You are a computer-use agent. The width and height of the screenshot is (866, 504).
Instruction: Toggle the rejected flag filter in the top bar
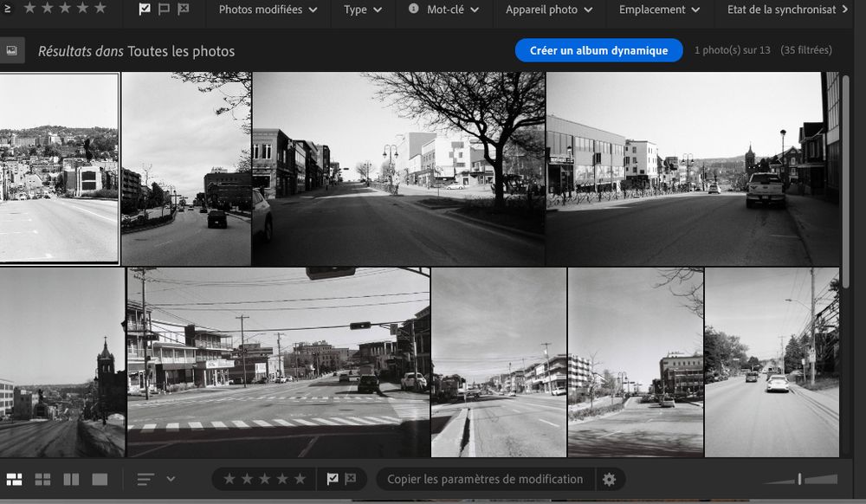(182, 9)
